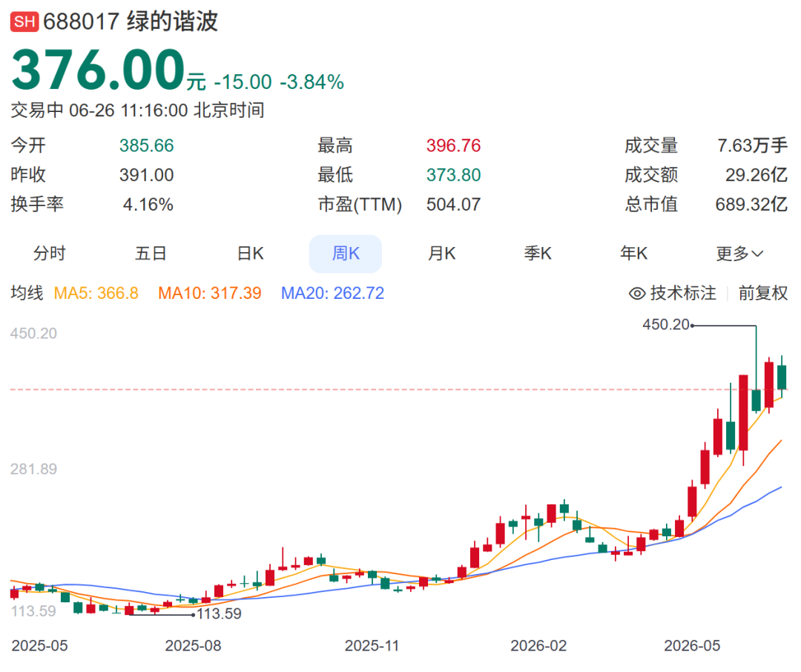The width and height of the screenshot is (801, 672).
Task: Click the 均线 label
Action: [x=27, y=293]
